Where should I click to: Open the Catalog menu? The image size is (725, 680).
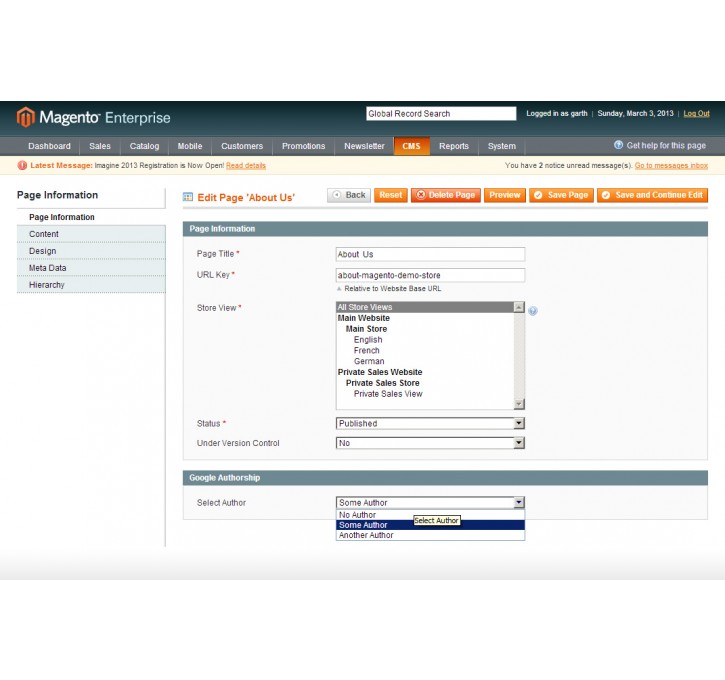click(x=144, y=146)
